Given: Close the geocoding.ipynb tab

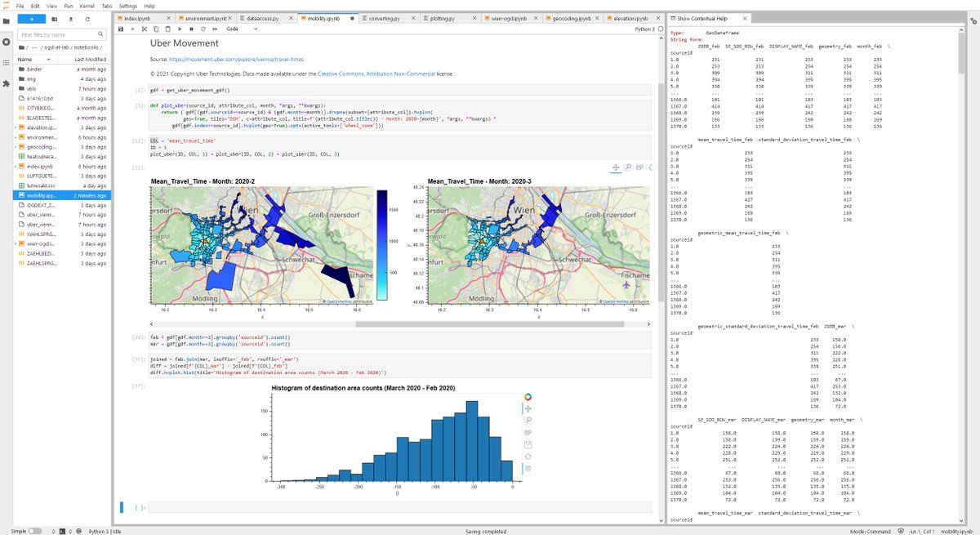Looking at the screenshot, I should 596,18.
